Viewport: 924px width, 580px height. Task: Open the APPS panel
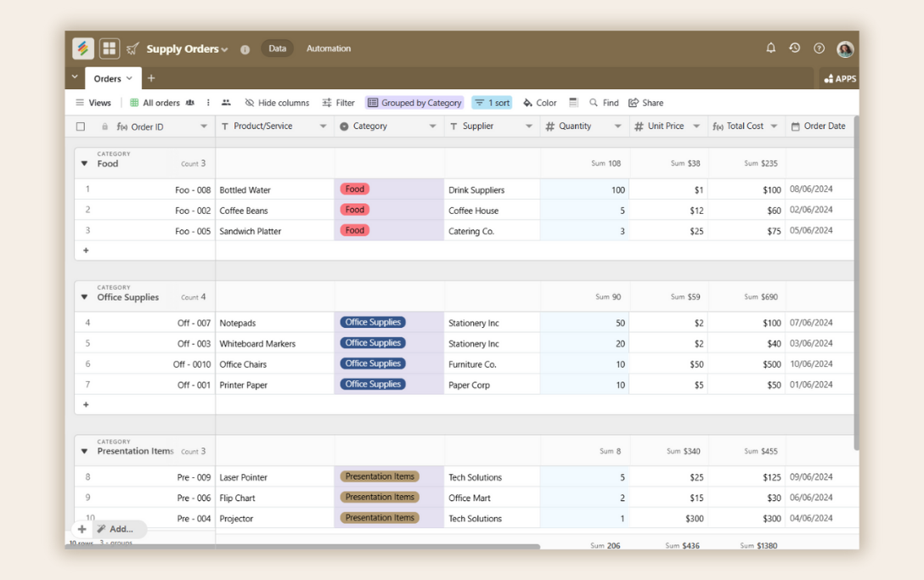click(x=839, y=78)
